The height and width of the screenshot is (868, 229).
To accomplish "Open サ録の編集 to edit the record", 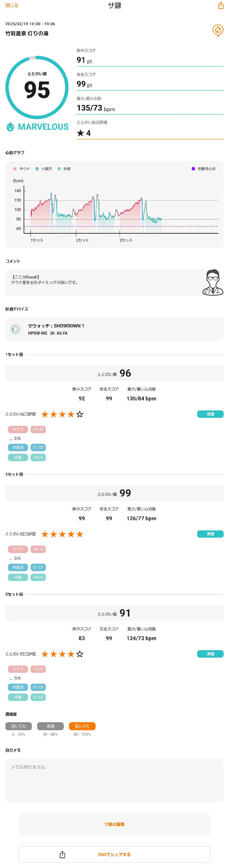I will pyautogui.click(x=114, y=824).
